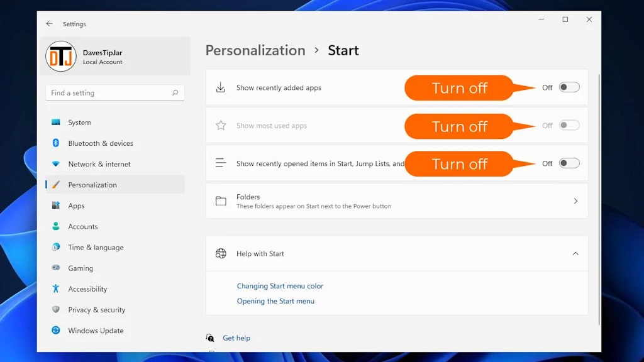Open Folders with the right chevron
The image size is (644, 362).
point(575,201)
